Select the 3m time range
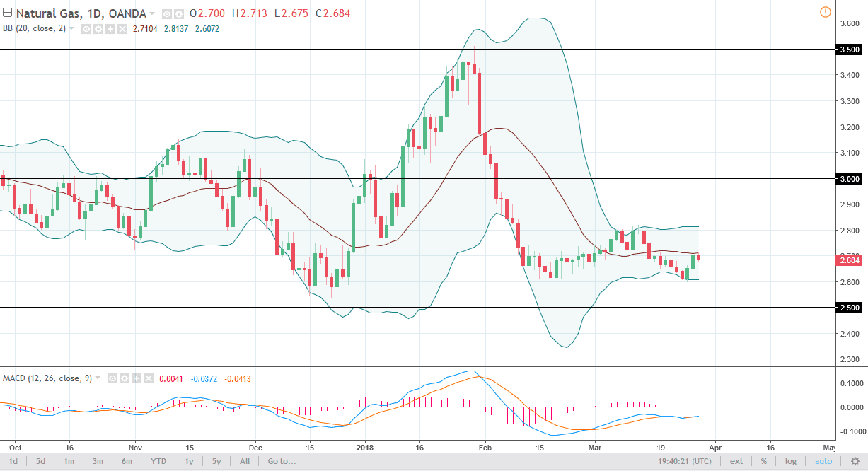The image size is (868, 471). pyautogui.click(x=98, y=461)
